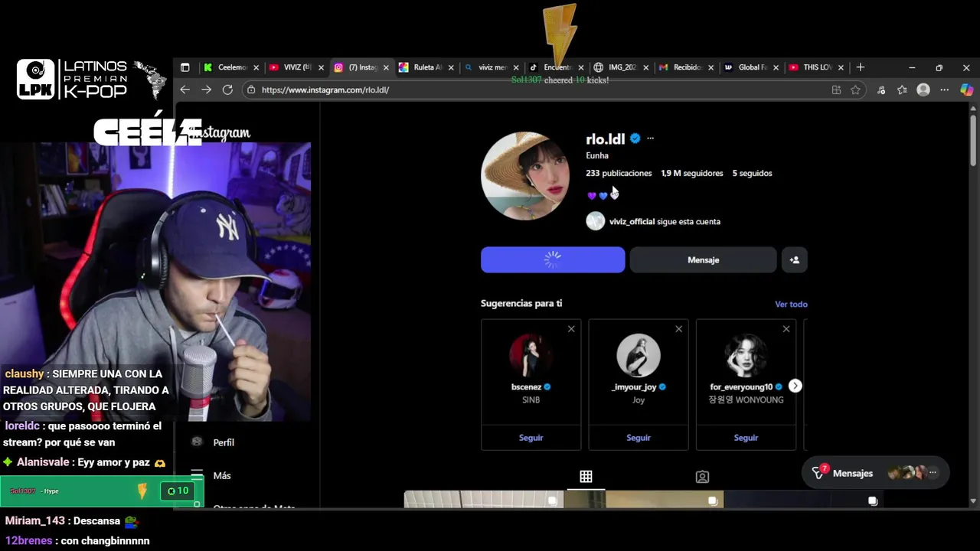This screenshot has height=551, width=980.
Task: Open the browser extensions icon
Action: 881,90
